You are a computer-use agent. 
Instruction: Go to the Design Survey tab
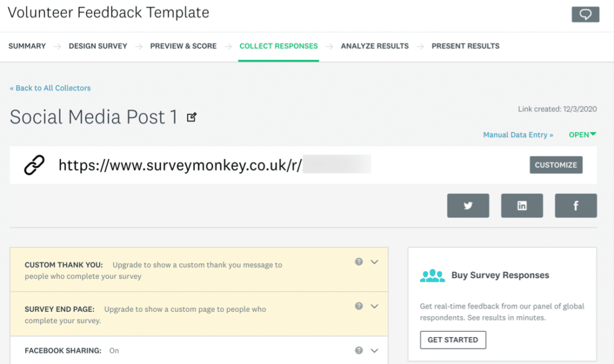coord(98,46)
